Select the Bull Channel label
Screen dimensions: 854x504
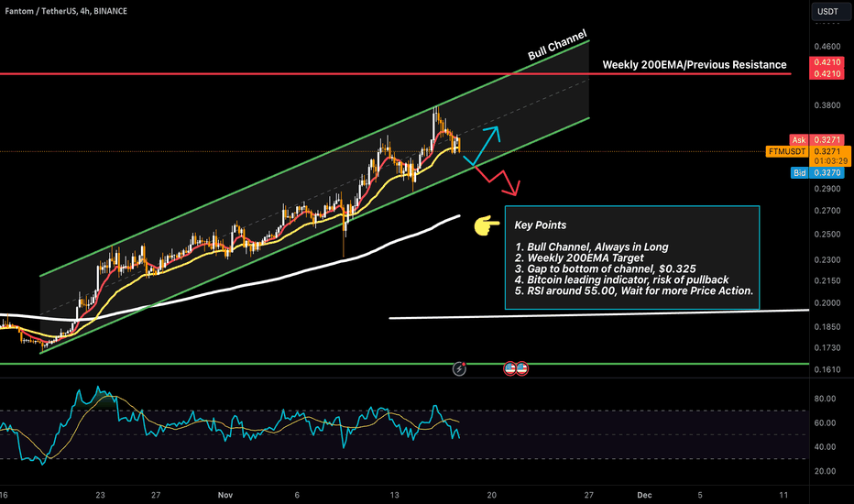point(557,45)
